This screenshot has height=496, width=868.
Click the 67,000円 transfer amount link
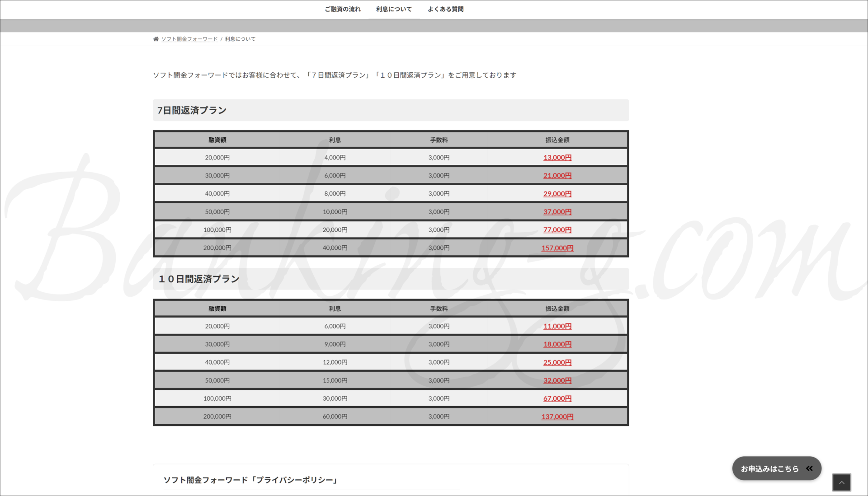(557, 398)
